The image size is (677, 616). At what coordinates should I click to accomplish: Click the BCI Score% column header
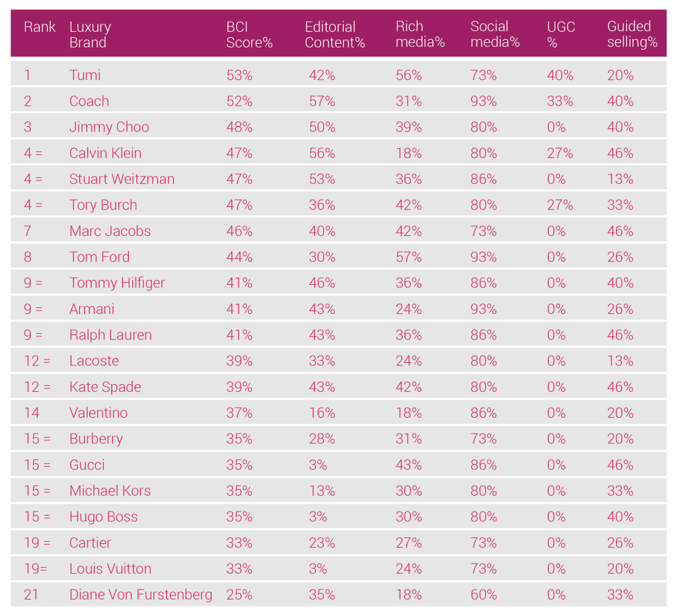point(249,34)
